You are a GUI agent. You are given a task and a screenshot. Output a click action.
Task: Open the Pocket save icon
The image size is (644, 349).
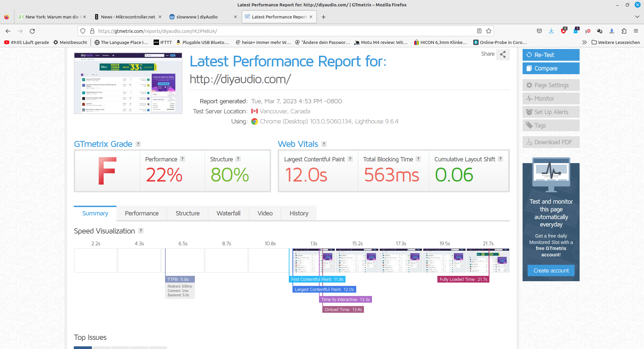click(539, 31)
